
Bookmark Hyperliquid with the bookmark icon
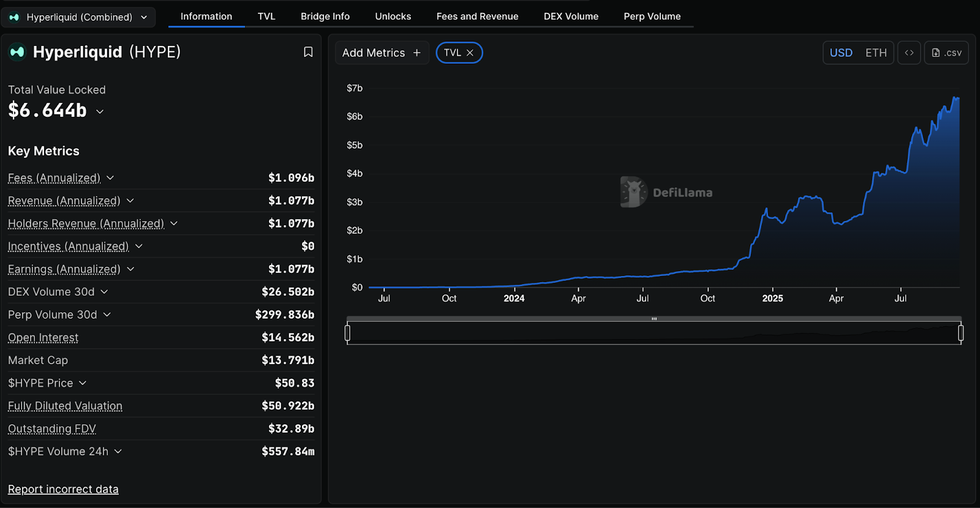308,52
